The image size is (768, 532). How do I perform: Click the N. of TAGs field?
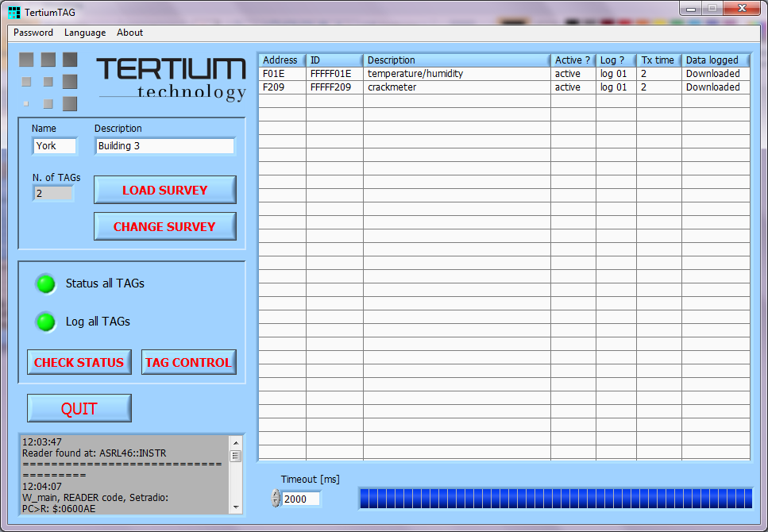[53, 193]
